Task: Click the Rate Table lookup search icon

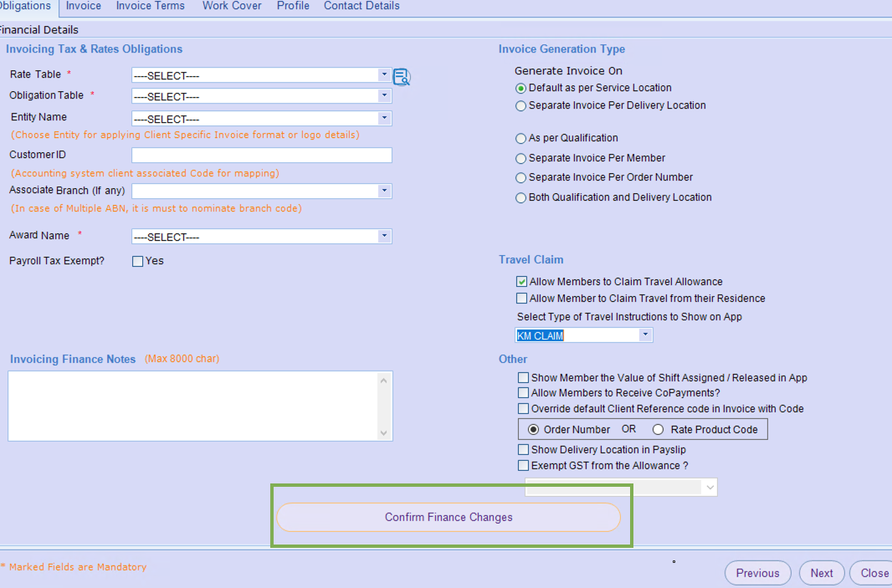Action: tap(402, 78)
